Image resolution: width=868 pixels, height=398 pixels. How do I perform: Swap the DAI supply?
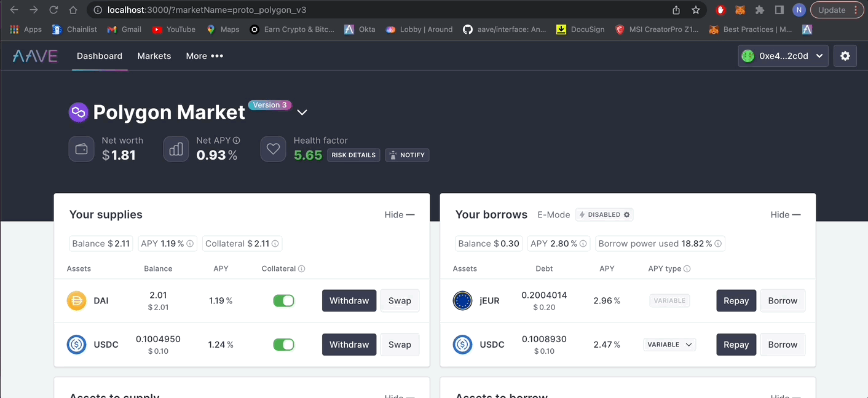[400, 301]
